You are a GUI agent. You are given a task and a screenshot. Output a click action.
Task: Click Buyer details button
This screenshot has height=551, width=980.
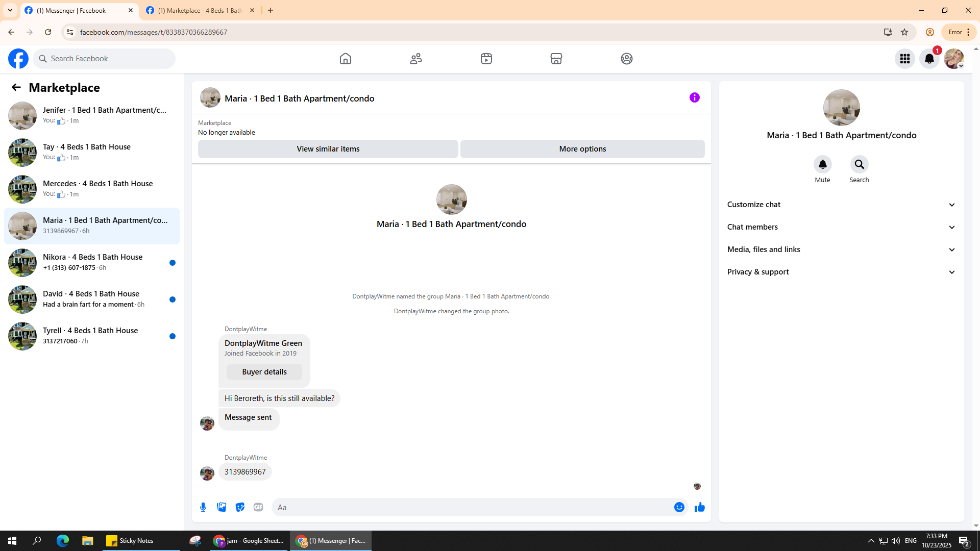point(264,372)
